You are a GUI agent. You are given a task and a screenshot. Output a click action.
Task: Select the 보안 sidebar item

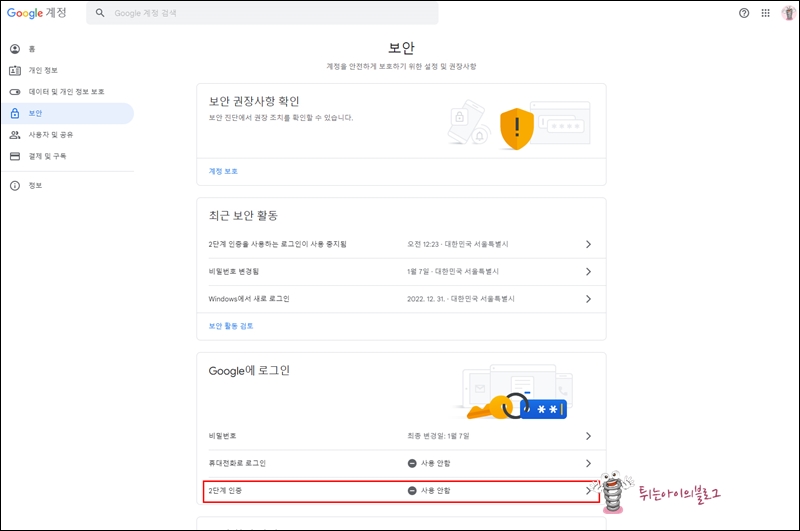click(x=66, y=113)
